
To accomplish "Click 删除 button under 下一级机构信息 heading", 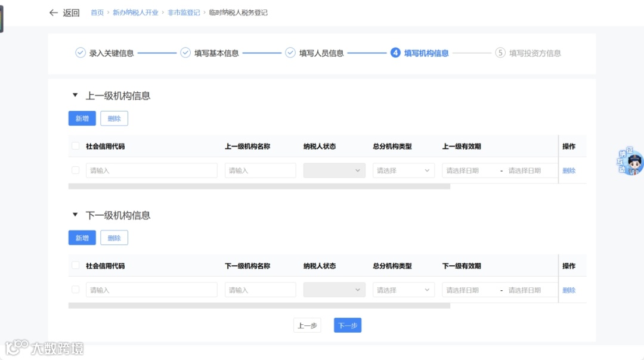I will (x=114, y=238).
